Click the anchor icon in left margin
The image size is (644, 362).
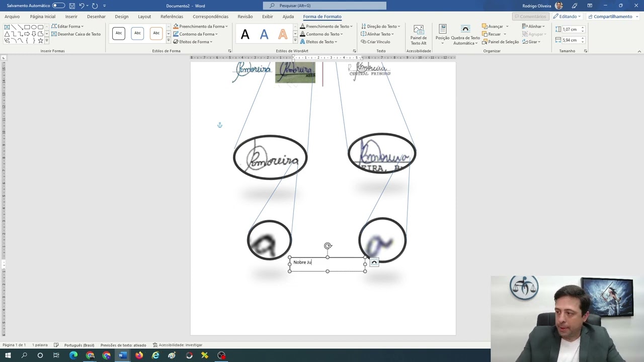(x=219, y=125)
